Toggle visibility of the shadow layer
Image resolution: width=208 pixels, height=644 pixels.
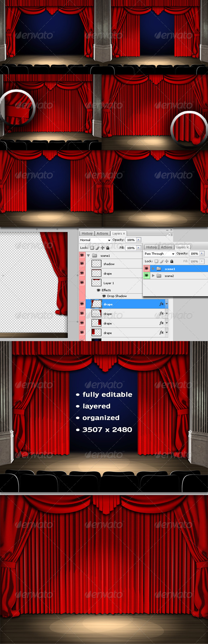[x=82, y=263]
